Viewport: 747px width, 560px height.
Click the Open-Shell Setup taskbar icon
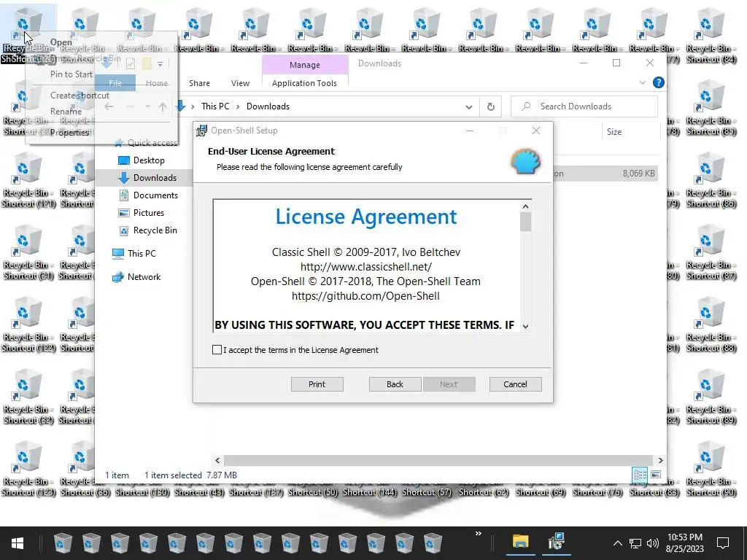tap(556, 542)
